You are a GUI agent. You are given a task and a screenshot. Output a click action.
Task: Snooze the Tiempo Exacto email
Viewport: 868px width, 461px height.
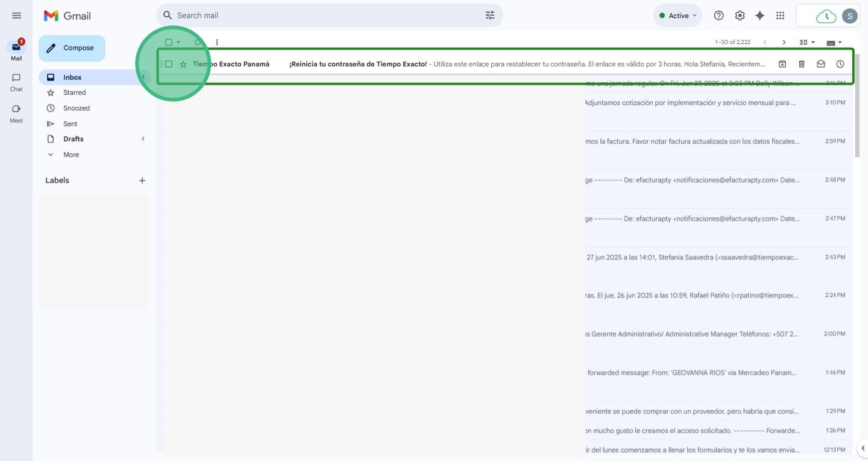pos(840,64)
